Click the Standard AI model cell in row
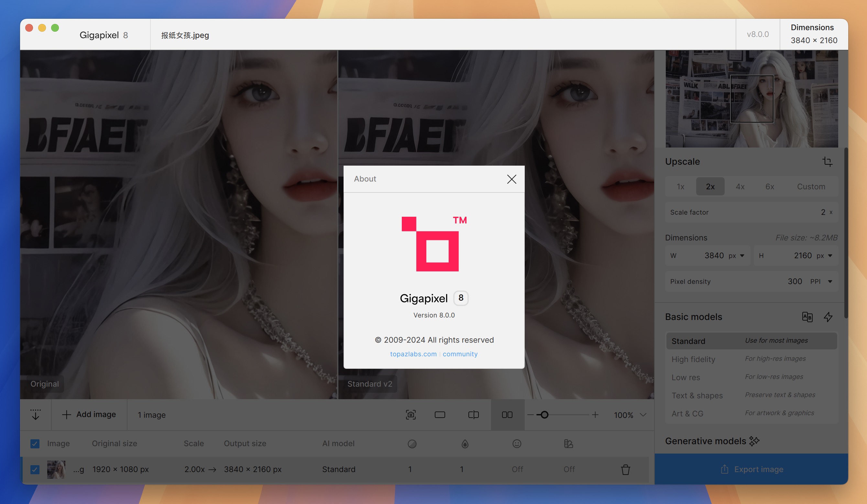 pyautogui.click(x=338, y=470)
